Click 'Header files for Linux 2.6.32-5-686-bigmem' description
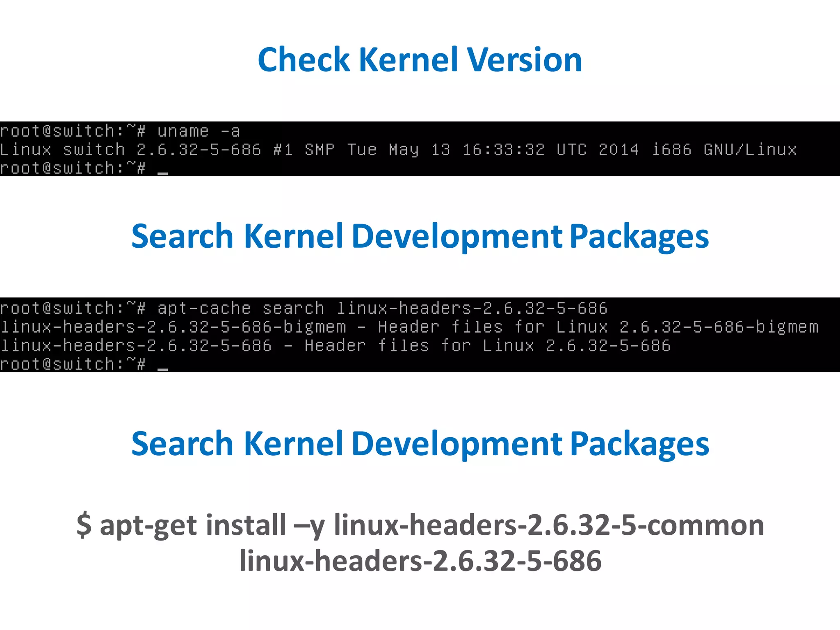Viewport: 840px width, 630px height. click(598, 327)
